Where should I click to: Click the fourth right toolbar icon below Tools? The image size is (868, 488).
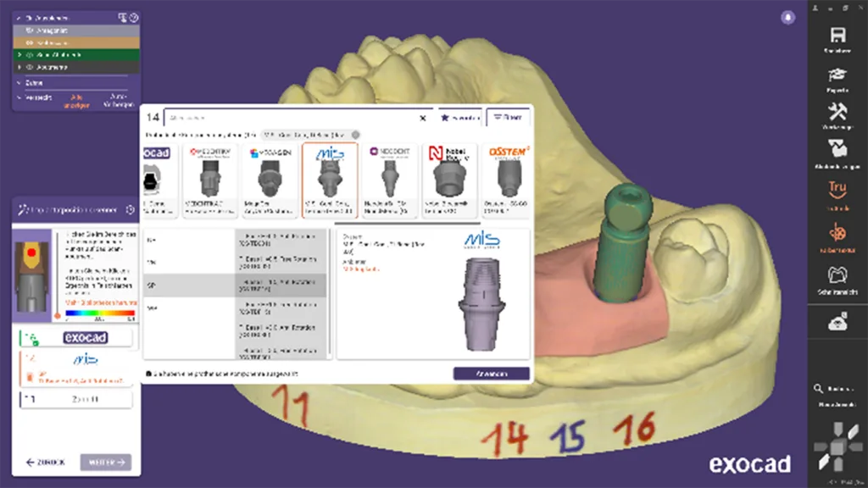(x=837, y=149)
